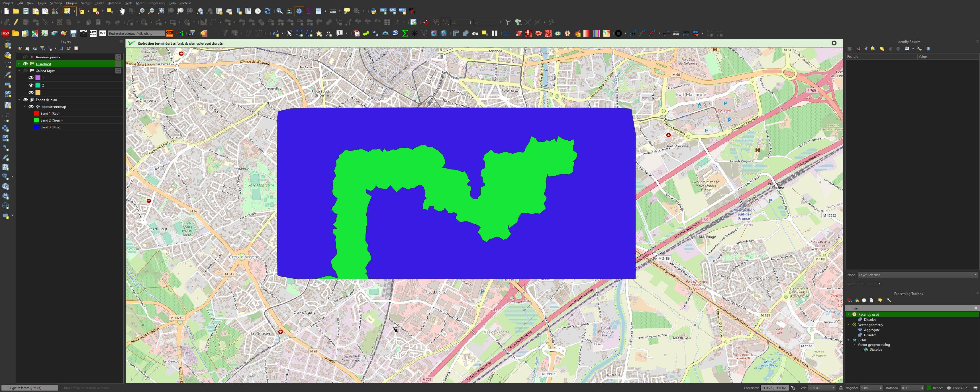Hide the Fonds de plan group

pyautogui.click(x=25, y=100)
